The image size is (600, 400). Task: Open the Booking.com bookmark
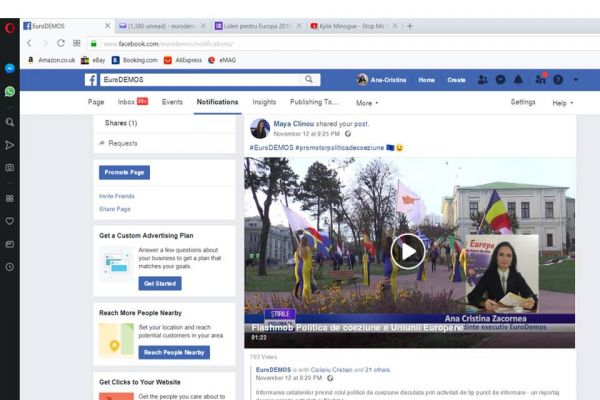click(135, 60)
